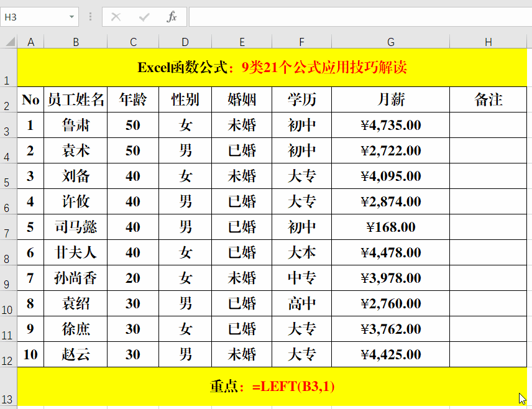Viewport: 532px width, 409px height.
Task: Click the 孙尚香 name cell
Action: 76,278
